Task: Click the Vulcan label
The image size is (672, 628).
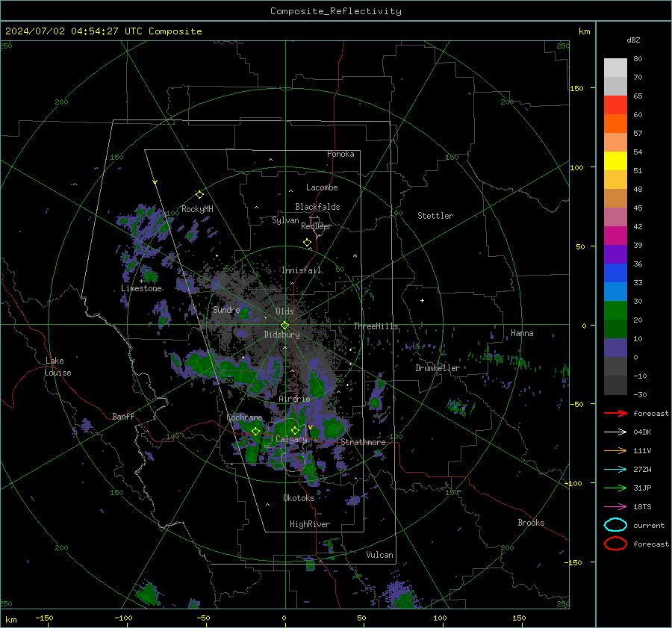Action: (x=379, y=555)
